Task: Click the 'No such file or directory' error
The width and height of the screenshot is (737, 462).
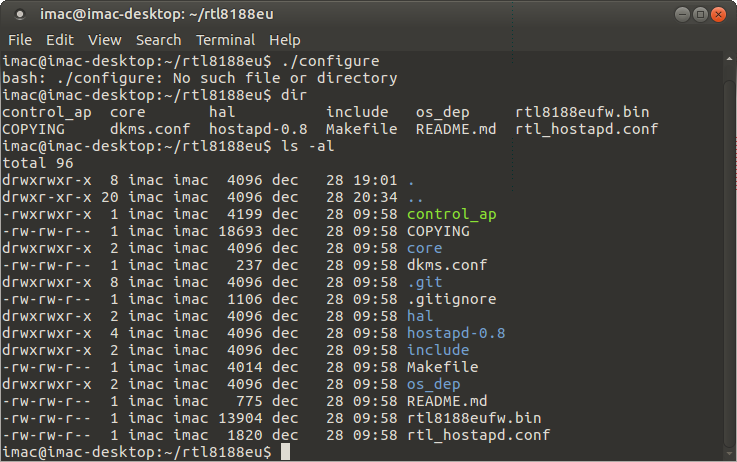Action: click(285, 78)
